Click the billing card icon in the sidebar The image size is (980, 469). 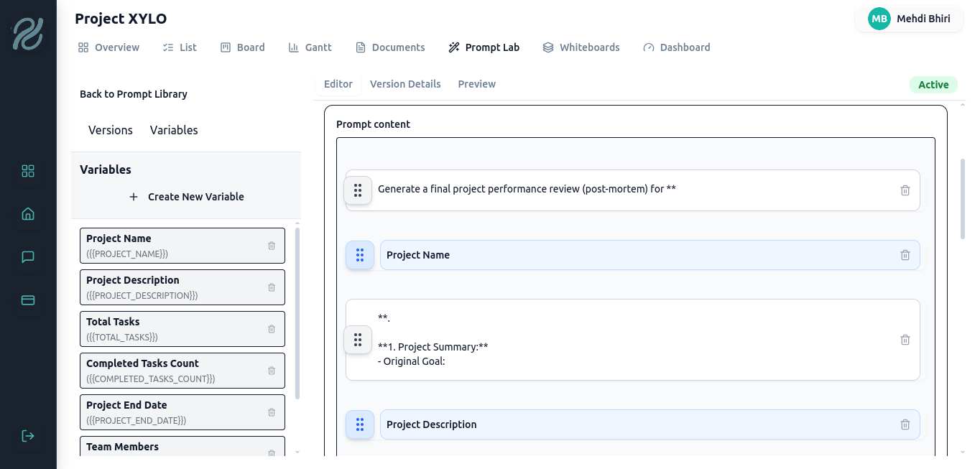click(28, 300)
